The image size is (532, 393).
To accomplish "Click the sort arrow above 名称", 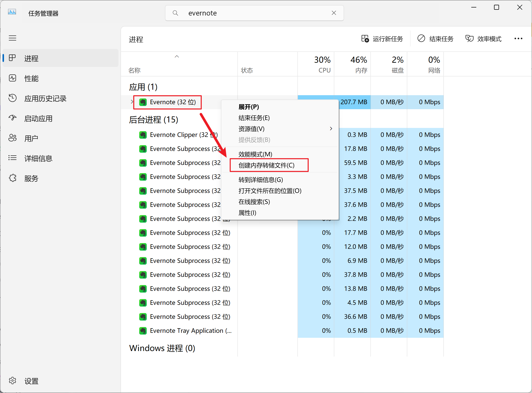I will tap(177, 56).
